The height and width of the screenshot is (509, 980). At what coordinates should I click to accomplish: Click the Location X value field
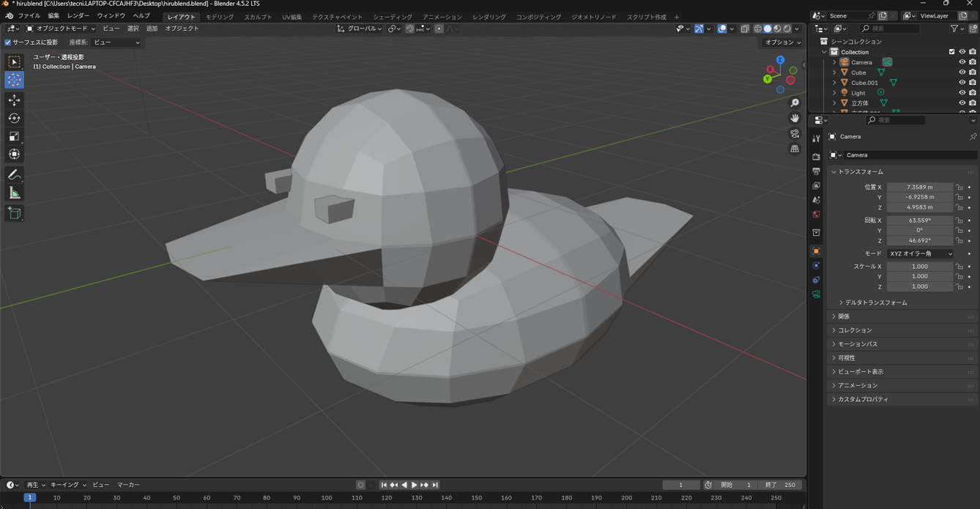[919, 187]
